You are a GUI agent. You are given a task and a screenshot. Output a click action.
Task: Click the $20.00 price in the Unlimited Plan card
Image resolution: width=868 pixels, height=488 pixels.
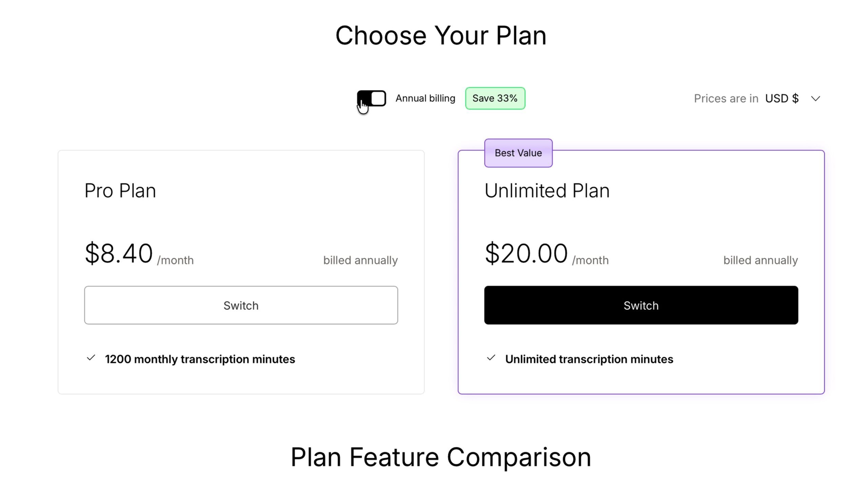pos(526,253)
